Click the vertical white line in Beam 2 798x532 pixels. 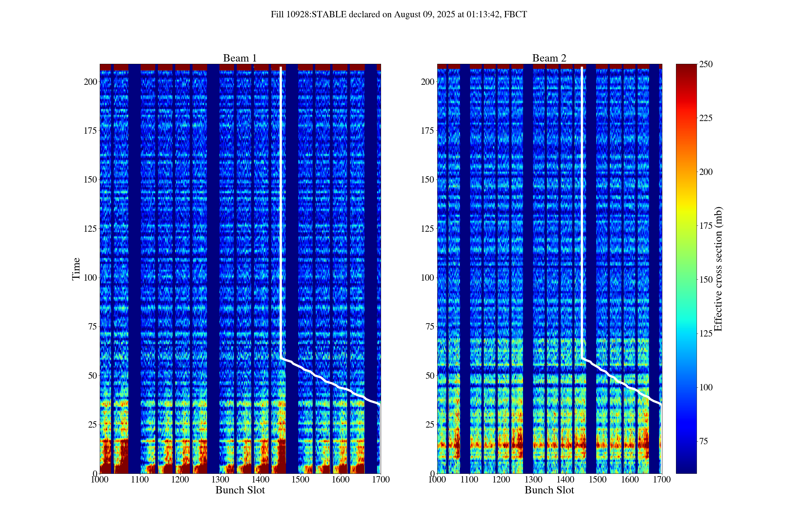point(582,203)
